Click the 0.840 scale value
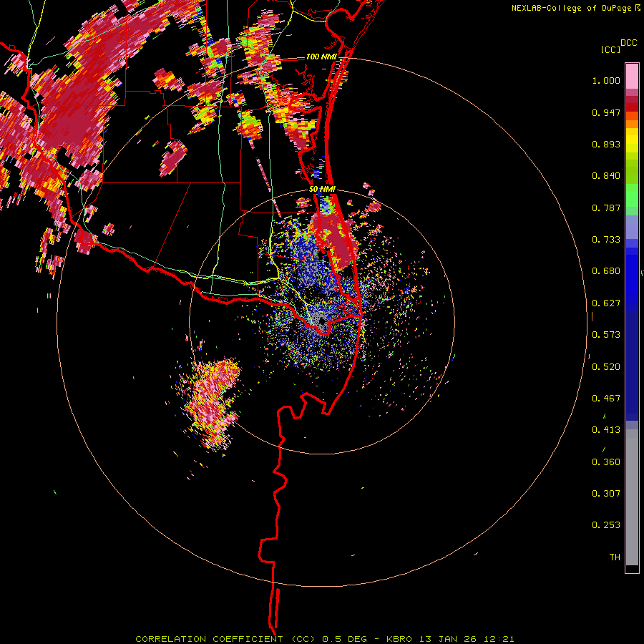Viewport: 644px width, 644px height. (x=606, y=176)
